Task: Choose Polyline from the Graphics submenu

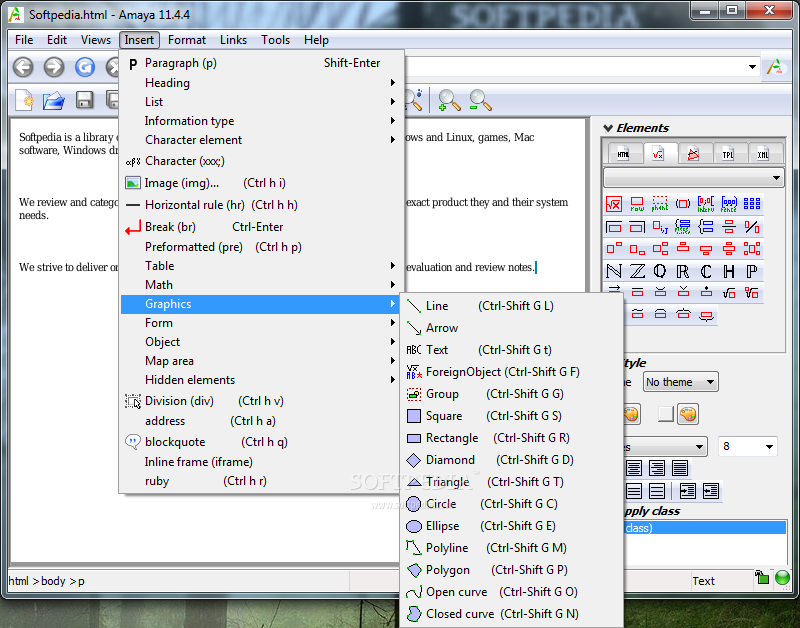Action: [511, 548]
